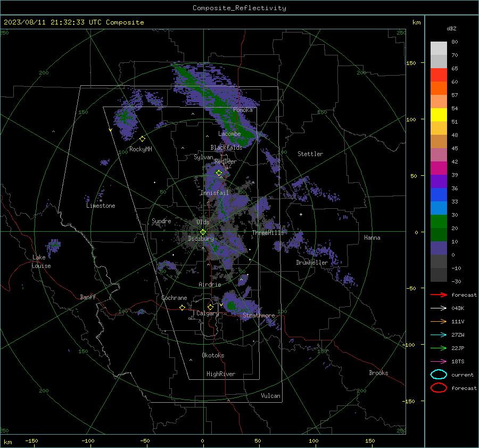Click the Innisfail map label
This screenshot has height=448, width=479.
(x=214, y=193)
